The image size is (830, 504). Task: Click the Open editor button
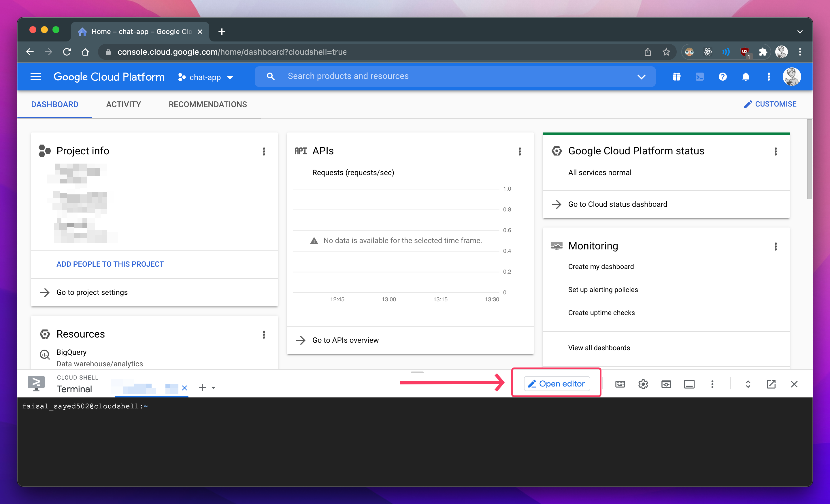(x=557, y=384)
